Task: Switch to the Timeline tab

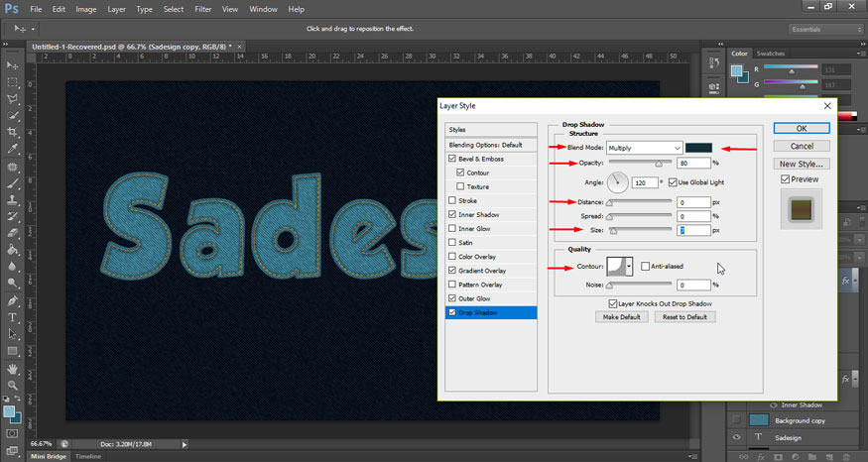Action: point(88,456)
